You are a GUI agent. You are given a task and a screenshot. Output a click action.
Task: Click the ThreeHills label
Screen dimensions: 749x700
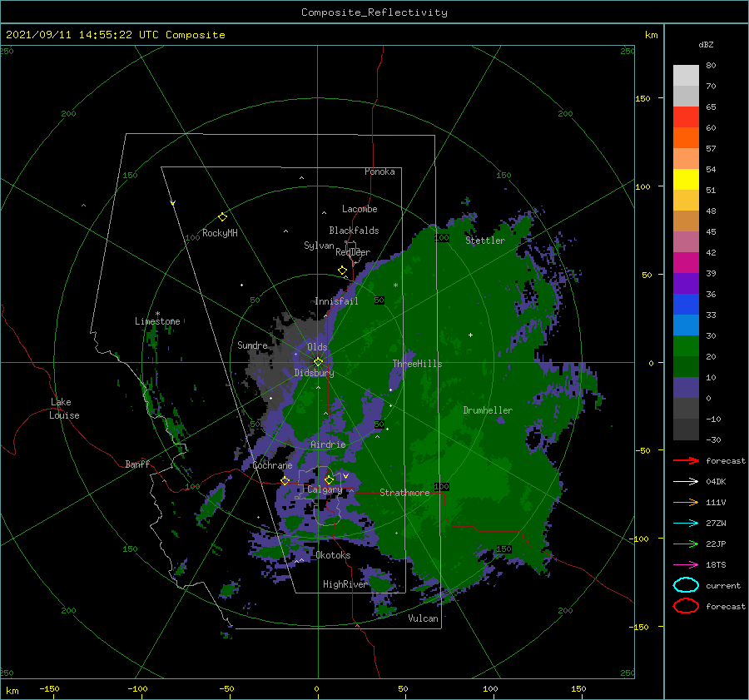point(417,364)
